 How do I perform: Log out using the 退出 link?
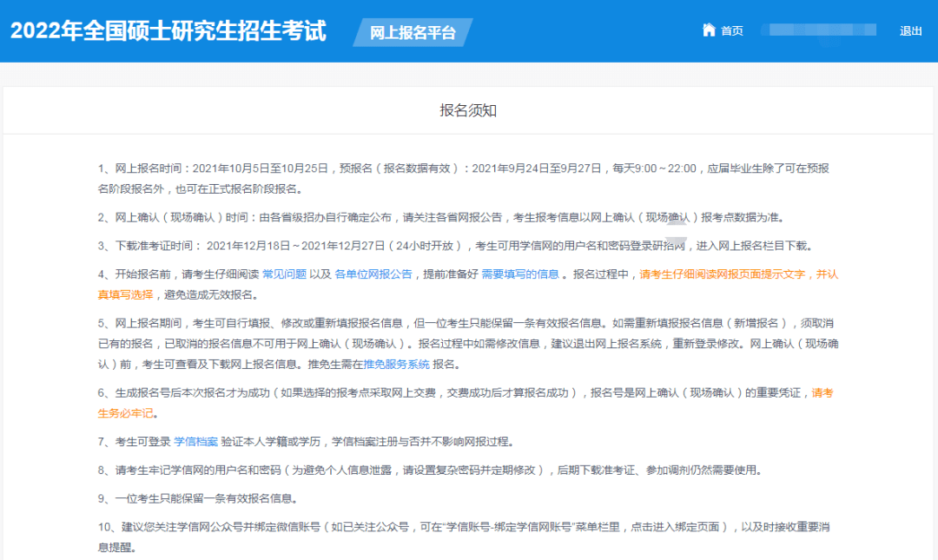click(911, 31)
